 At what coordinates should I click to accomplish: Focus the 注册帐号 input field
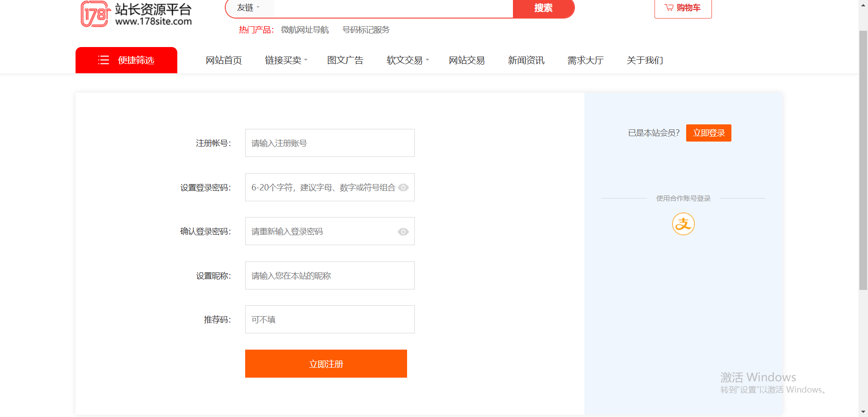(330, 143)
